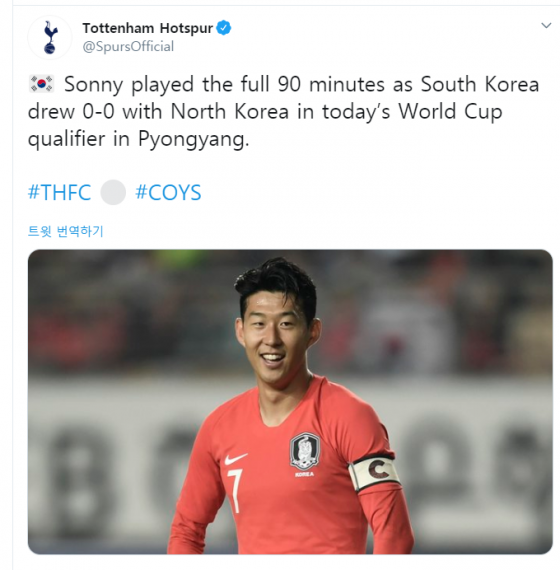Open the Tottenham Hotspur cockerel profile avatar

click(x=50, y=37)
